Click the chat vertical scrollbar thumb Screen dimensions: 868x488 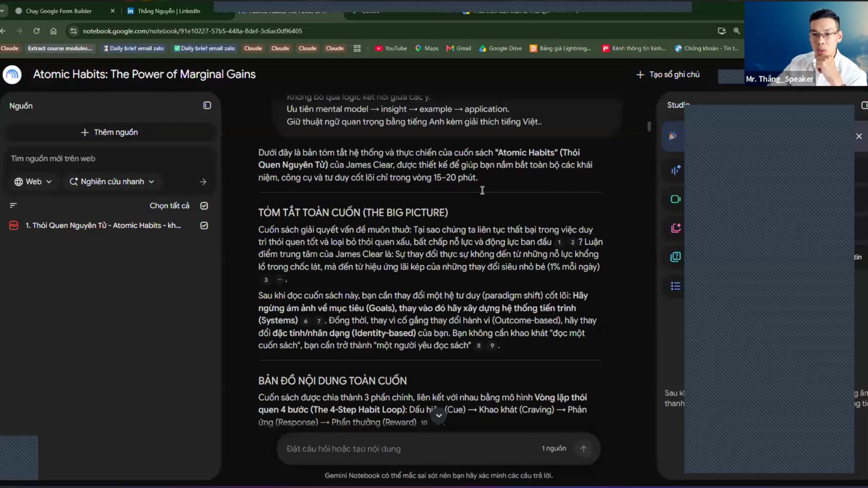point(649,127)
